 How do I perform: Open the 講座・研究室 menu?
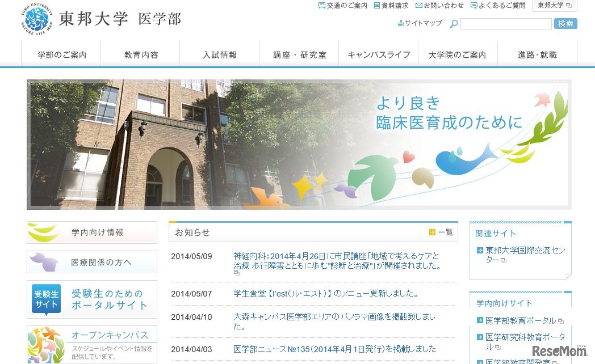point(299,54)
